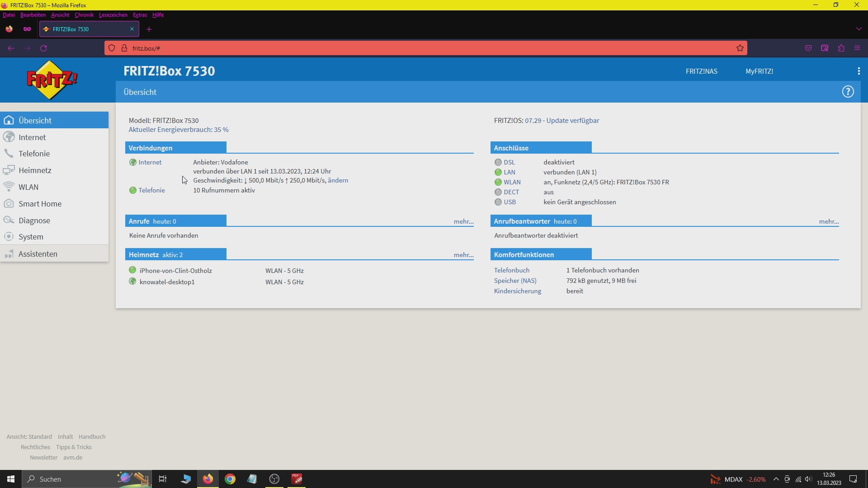Click the Smart Home sidebar icon
The width and height of the screenshot is (868, 488).
coord(9,204)
